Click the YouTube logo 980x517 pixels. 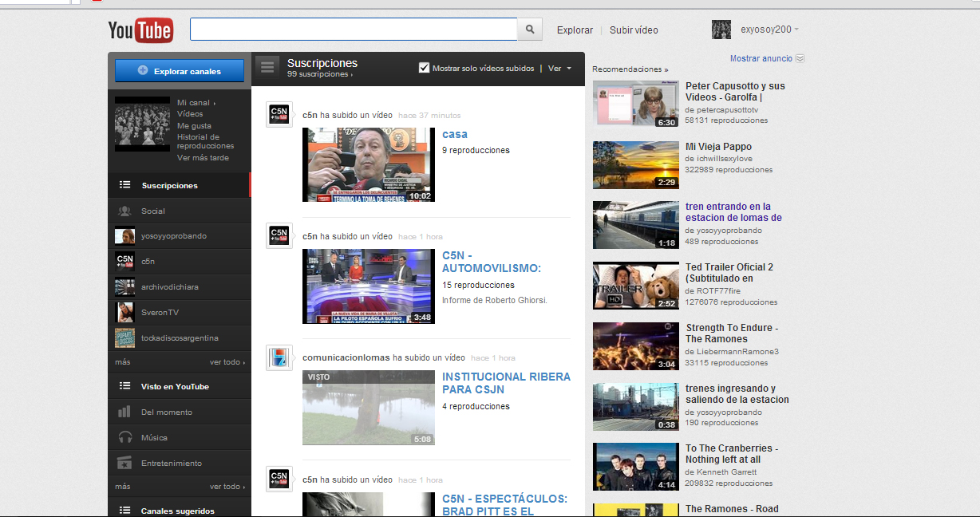coord(140,30)
